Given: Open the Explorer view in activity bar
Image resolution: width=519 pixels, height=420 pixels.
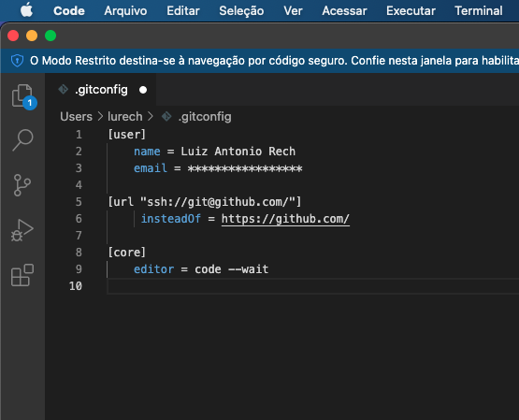Looking at the screenshot, I should [x=22, y=96].
